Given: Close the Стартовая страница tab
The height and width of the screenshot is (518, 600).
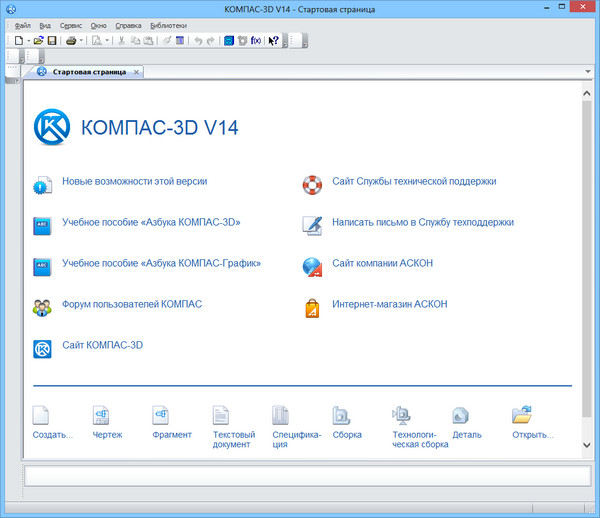Looking at the screenshot, I should point(136,72).
